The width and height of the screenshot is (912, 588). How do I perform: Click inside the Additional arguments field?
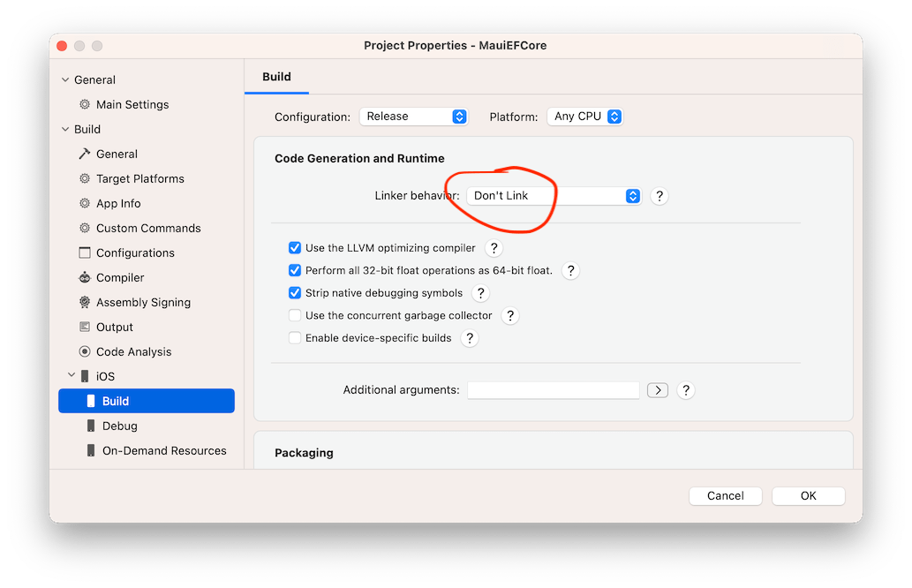click(x=554, y=389)
